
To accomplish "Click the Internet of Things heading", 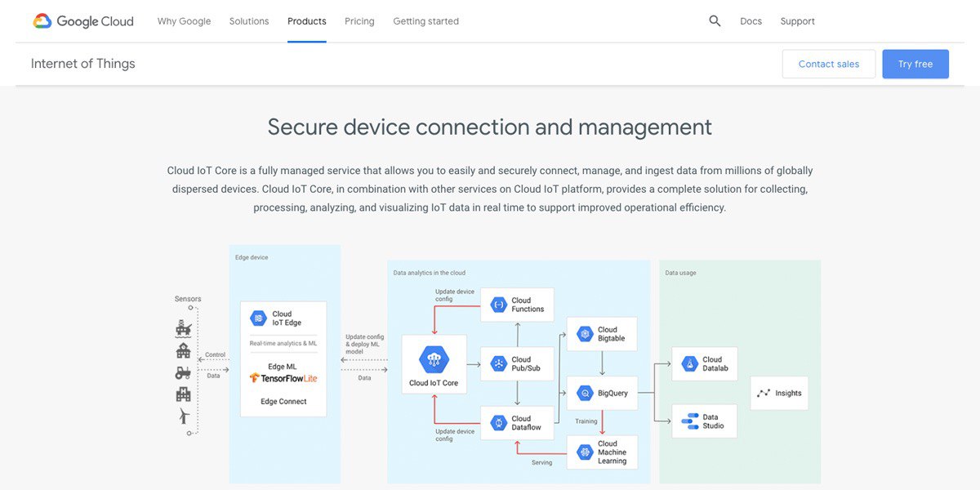I will (x=83, y=64).
